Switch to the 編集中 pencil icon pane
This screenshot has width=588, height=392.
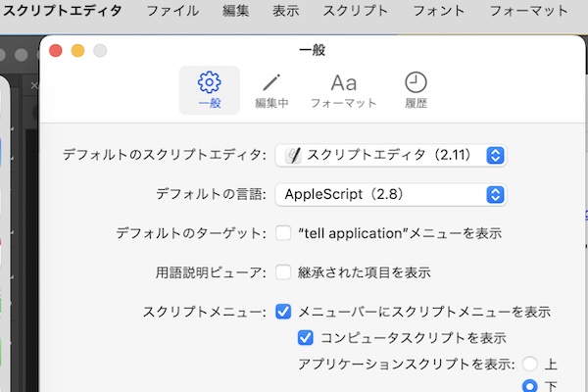coord(271,83)
